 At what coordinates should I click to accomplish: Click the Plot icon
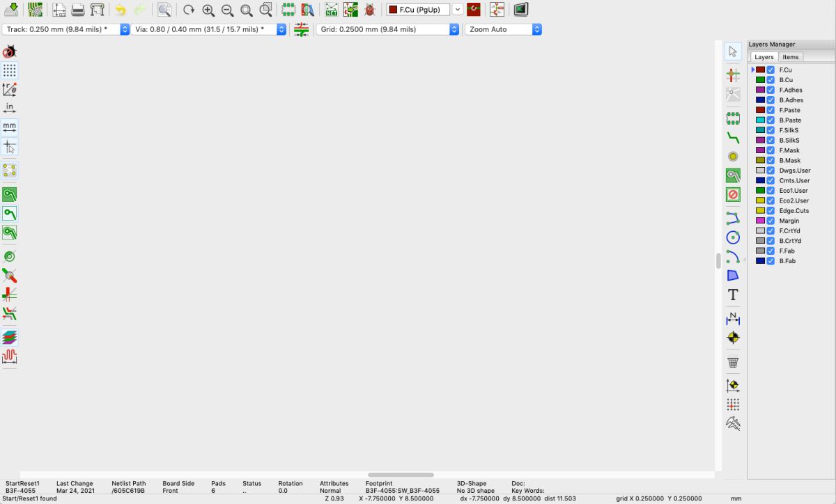(97, 10)
